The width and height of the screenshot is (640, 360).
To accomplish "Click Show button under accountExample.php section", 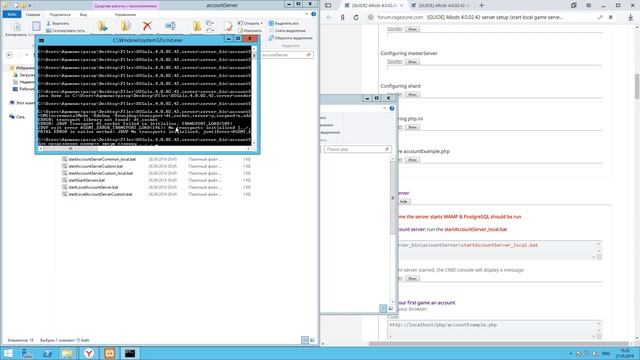I will coord(412,160).
